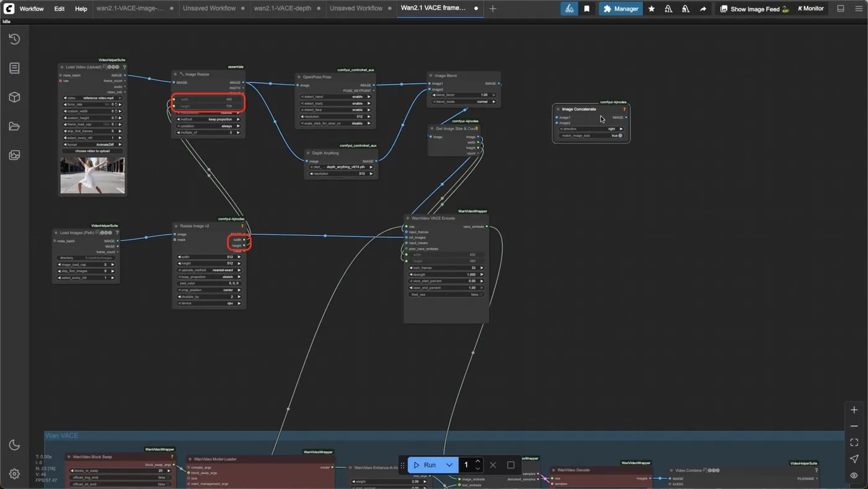This screenshot has width=868, height=489.
Task: Click the fit view icon on canvas controls
Action: click(854, 442)
